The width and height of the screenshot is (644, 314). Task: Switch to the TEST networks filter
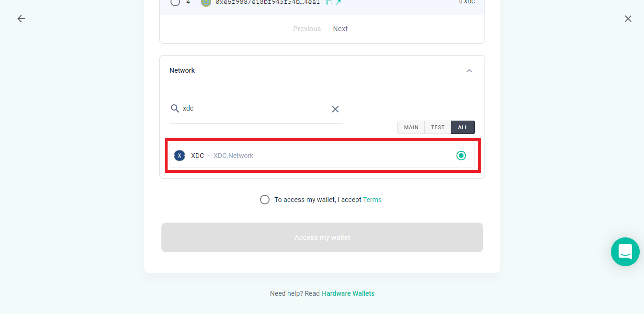point(438,127)
